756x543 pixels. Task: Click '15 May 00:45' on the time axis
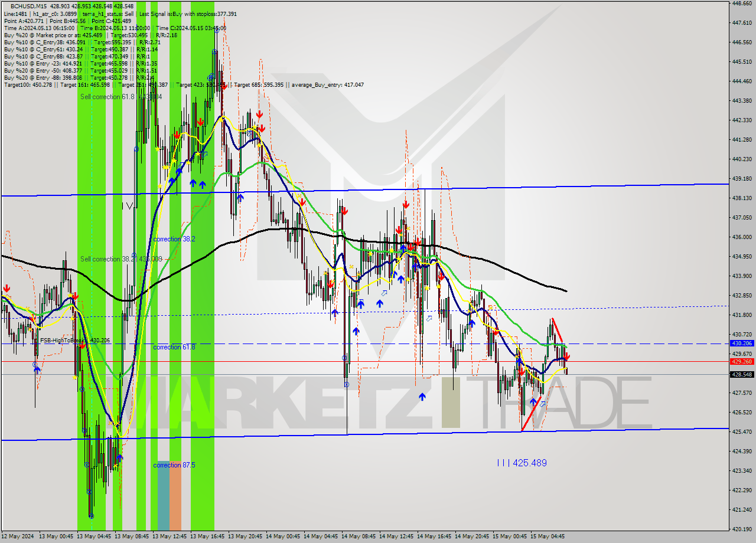(x=509, y=537)
